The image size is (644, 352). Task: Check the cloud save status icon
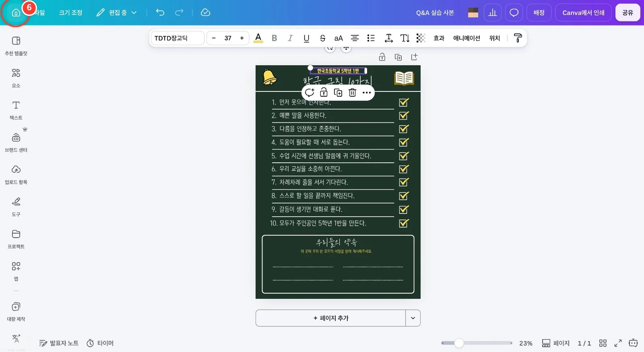point(205,12)
